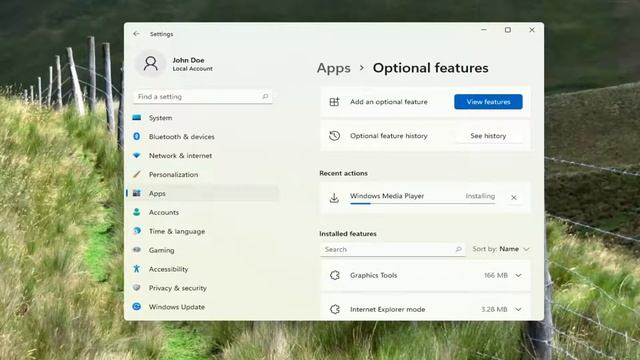Click the System monitor icon
The image size is (640, 360).
click(x=137, y=118)
